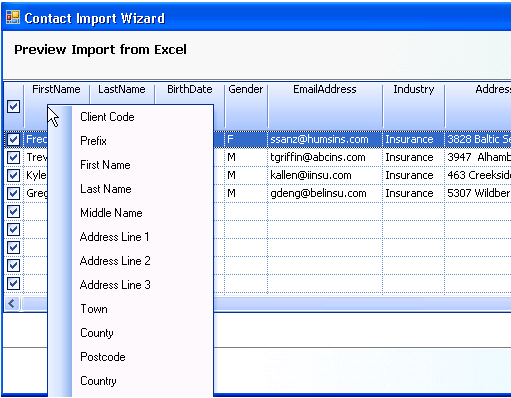Click the Address column header

coord(478,105)
